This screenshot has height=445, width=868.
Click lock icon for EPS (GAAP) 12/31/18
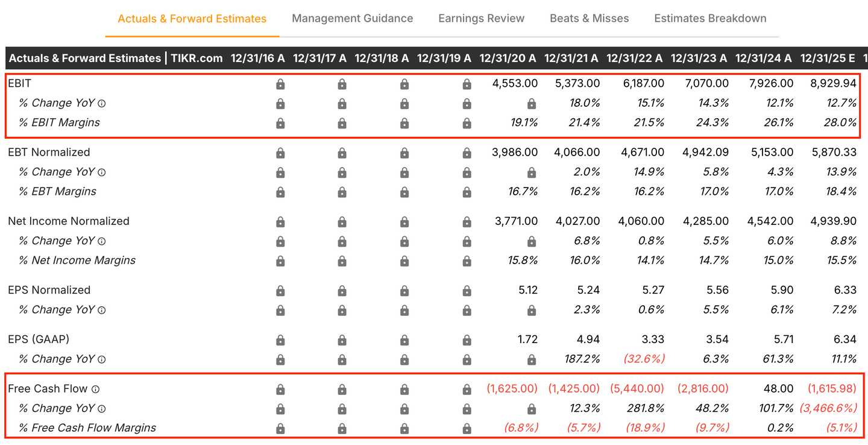(x=404, y=340)
